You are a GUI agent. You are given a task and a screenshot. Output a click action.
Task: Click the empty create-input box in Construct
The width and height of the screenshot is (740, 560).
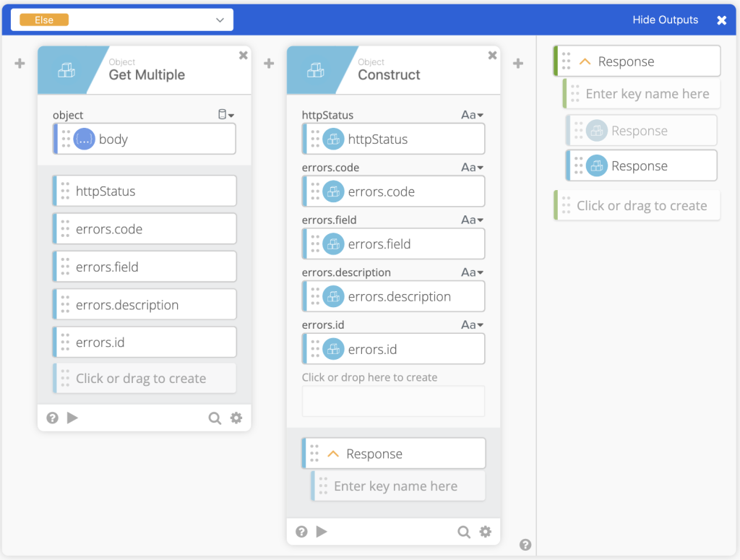click(x=394, y=402)
